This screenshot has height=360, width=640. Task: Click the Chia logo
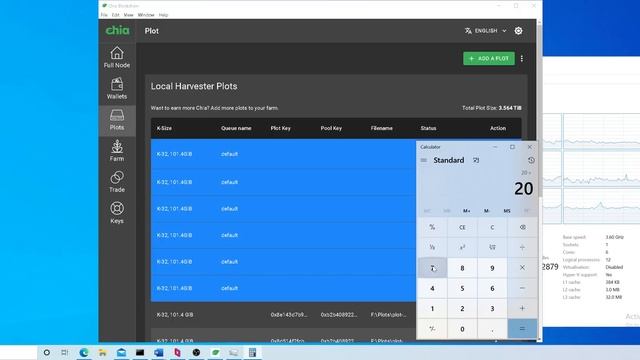coord(117,31)
